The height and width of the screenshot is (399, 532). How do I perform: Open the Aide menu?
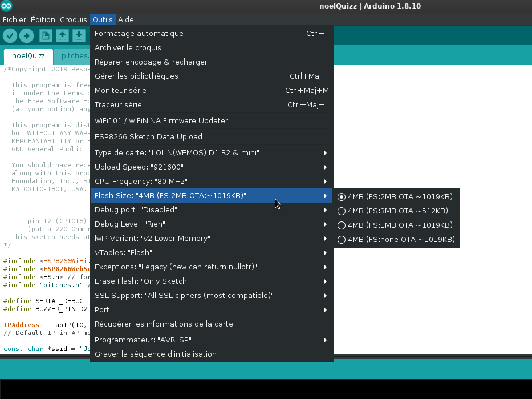pos(125,20)
